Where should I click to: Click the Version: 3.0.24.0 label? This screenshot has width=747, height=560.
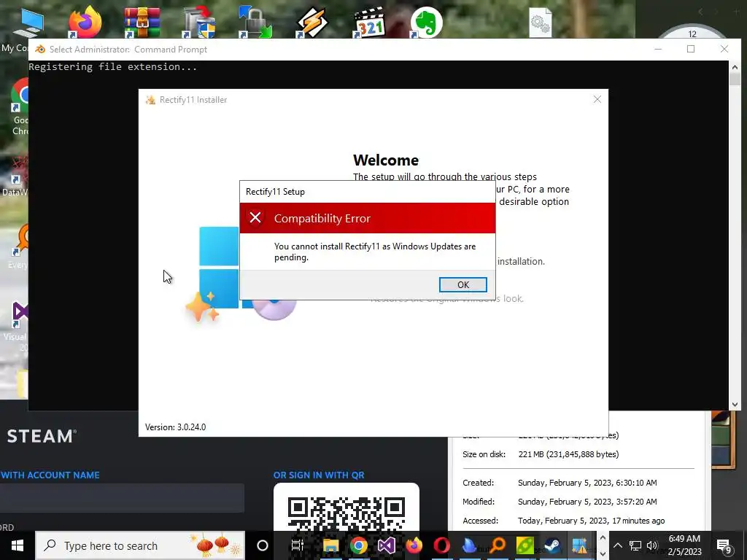click(x=175, y=427)
